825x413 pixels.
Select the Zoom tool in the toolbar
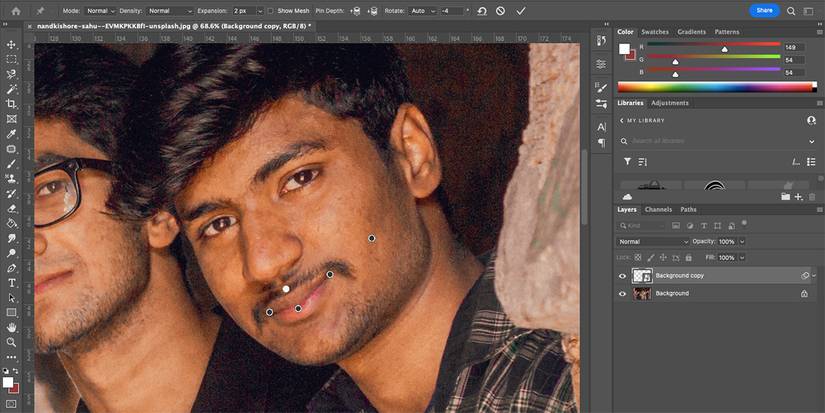(12, 342)
